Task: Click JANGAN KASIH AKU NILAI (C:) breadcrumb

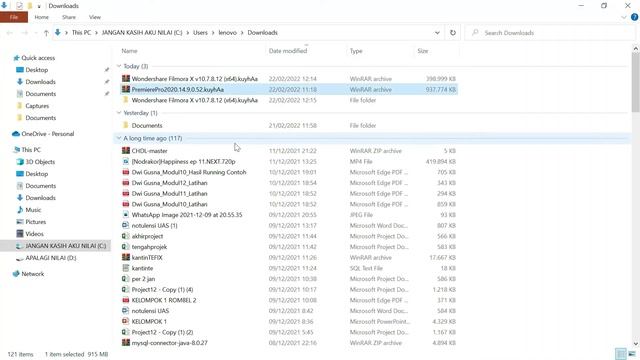Action: [142, 33]
